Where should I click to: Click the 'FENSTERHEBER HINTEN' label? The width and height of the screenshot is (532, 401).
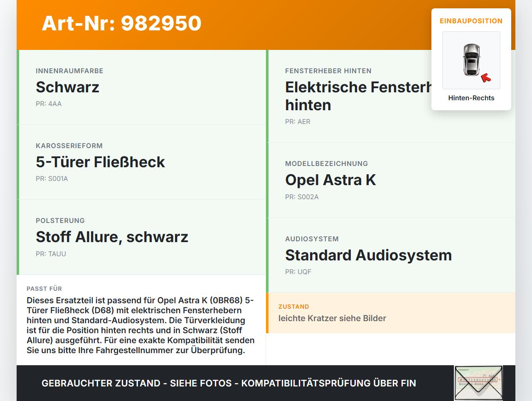(x=328, y=71)
